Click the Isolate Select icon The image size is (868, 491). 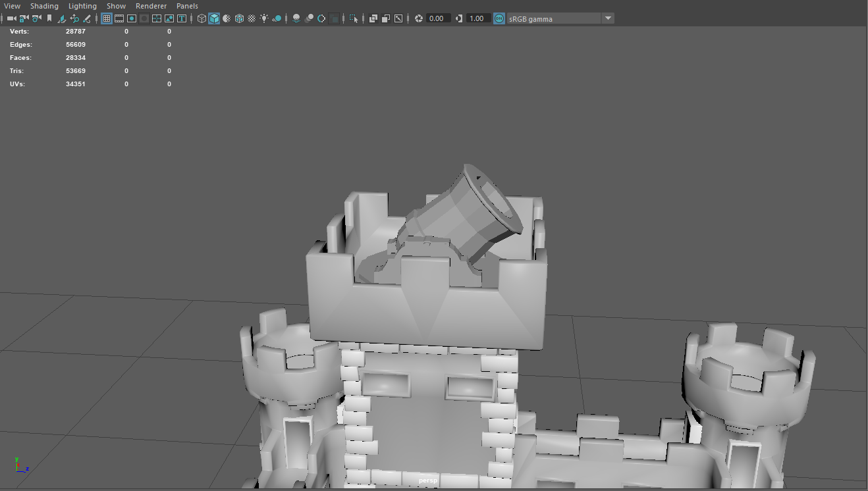click(x=354, y=18)
